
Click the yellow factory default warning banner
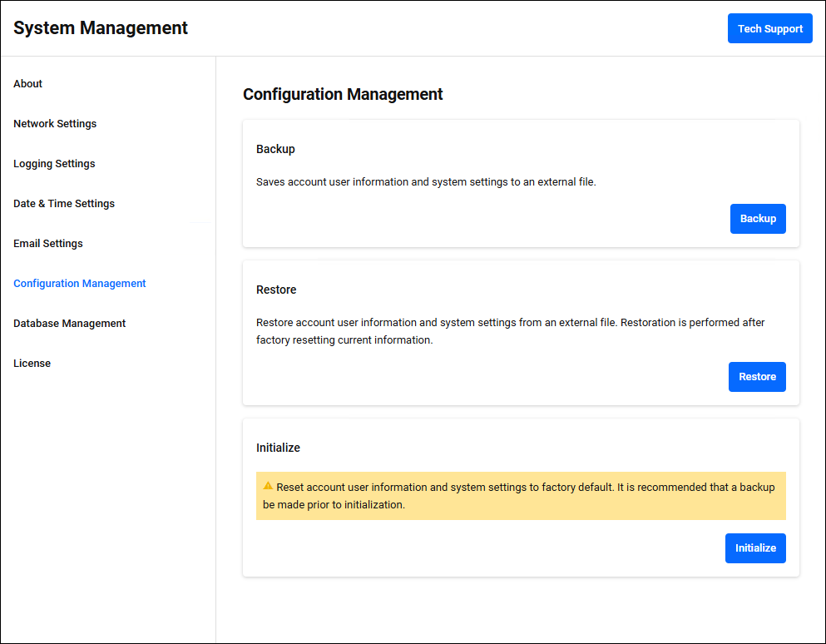521,496
